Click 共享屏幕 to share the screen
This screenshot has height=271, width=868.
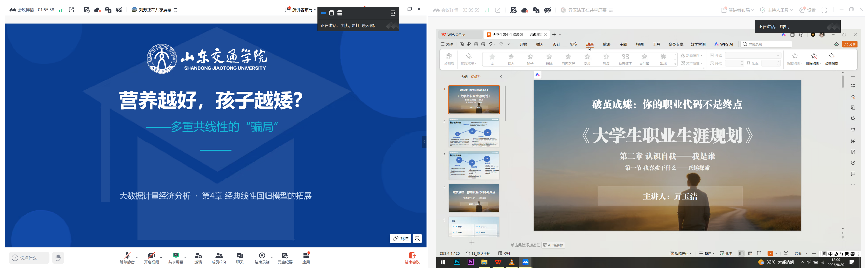176,258
